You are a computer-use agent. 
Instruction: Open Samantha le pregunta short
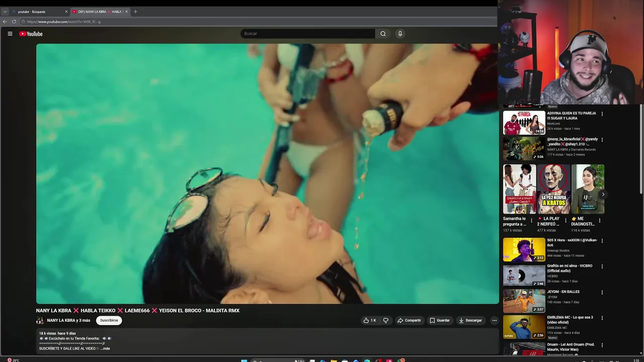coord(519,189)
